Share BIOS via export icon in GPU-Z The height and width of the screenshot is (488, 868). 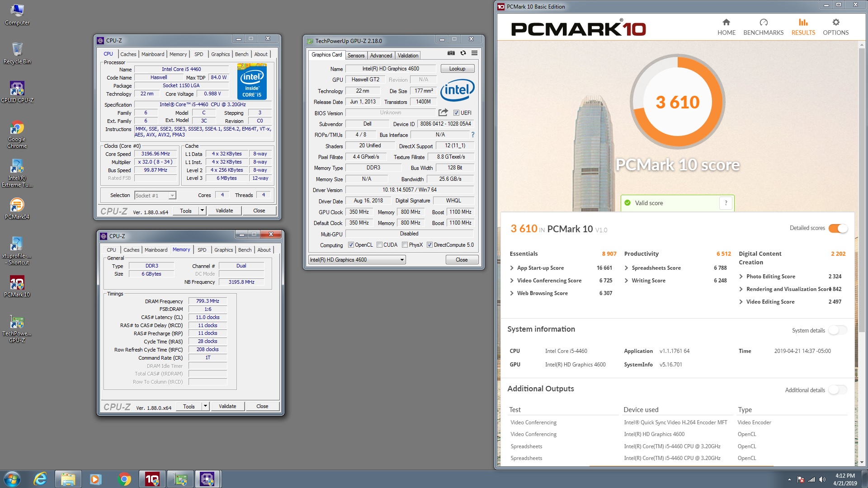[x=443, y=113]
